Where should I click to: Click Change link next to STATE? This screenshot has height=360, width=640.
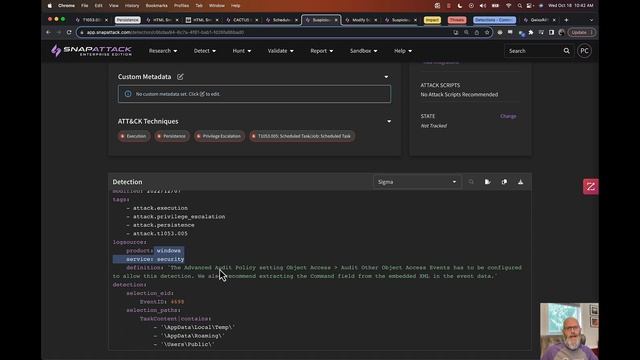pyautogui.click(x=508, y=116)
